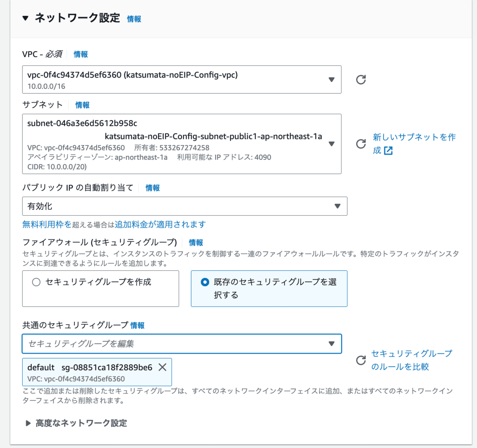The height and width of the screenshot is (448, 477).
Task: Click vpc-0f4c94374d5ef6360 (katsumata-noEIP-Config-vpc) text
Action: pos(132,75)
